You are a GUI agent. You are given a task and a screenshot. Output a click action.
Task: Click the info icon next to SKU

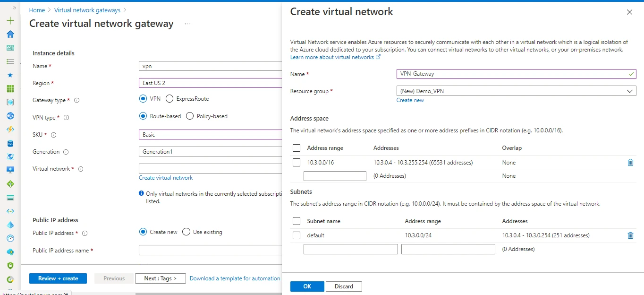pos(53,135)
